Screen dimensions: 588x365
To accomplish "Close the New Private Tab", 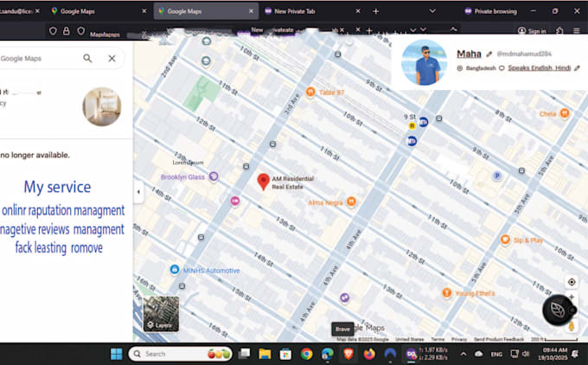I will coord(358,11).
